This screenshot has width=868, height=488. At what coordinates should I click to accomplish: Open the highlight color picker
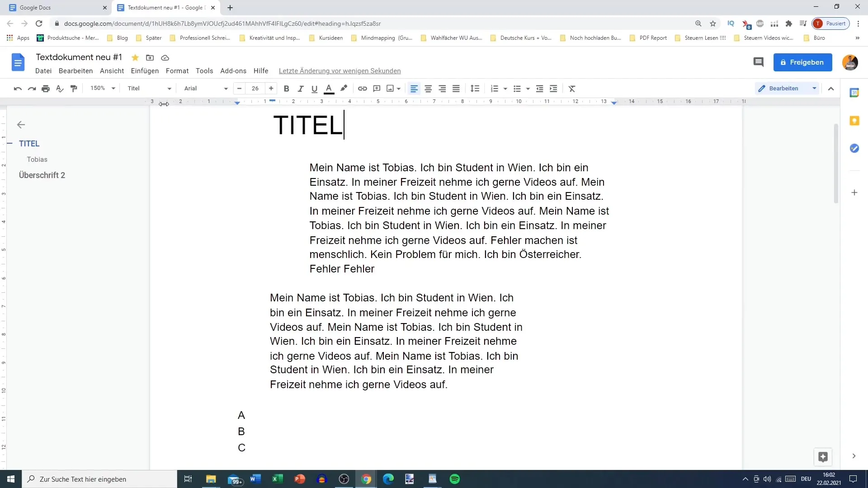coord(344,89)
